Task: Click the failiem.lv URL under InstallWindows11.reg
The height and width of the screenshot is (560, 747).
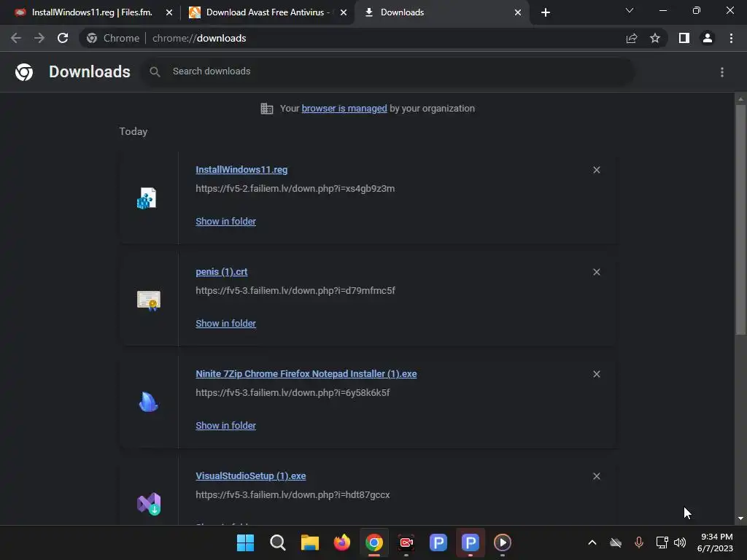Action: click(x=295, y=189)
